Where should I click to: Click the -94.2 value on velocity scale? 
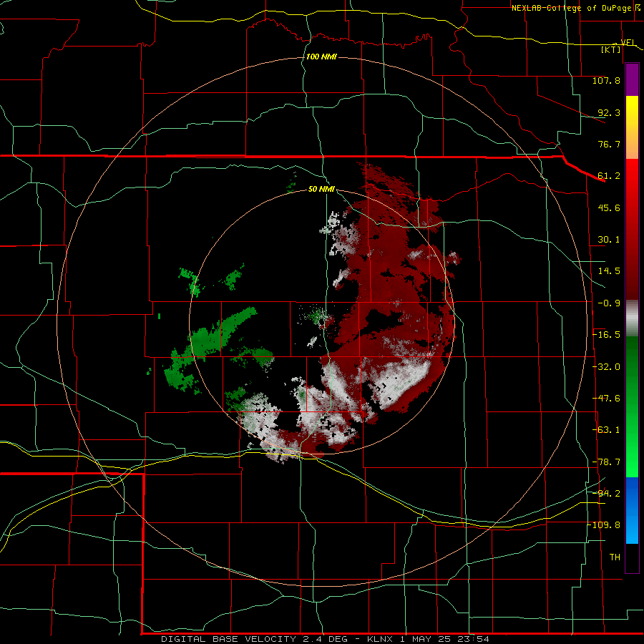click(x=606, y=493)
